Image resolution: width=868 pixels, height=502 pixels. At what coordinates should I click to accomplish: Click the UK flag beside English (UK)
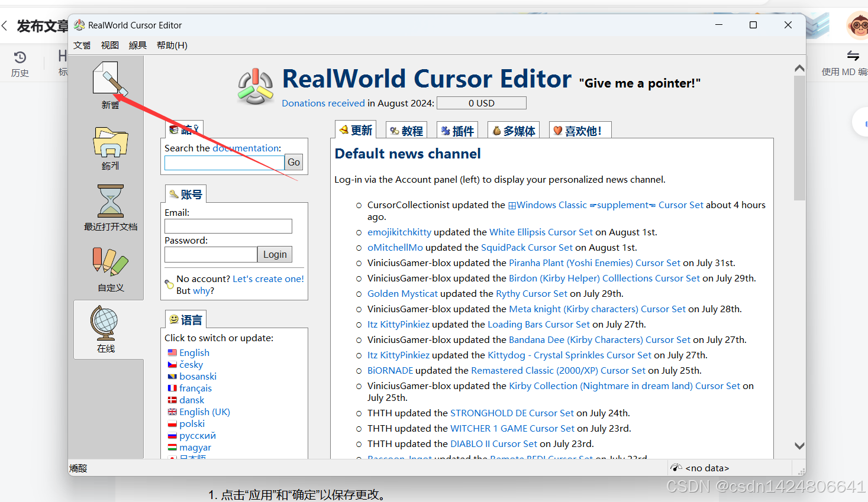coord(172,412)
